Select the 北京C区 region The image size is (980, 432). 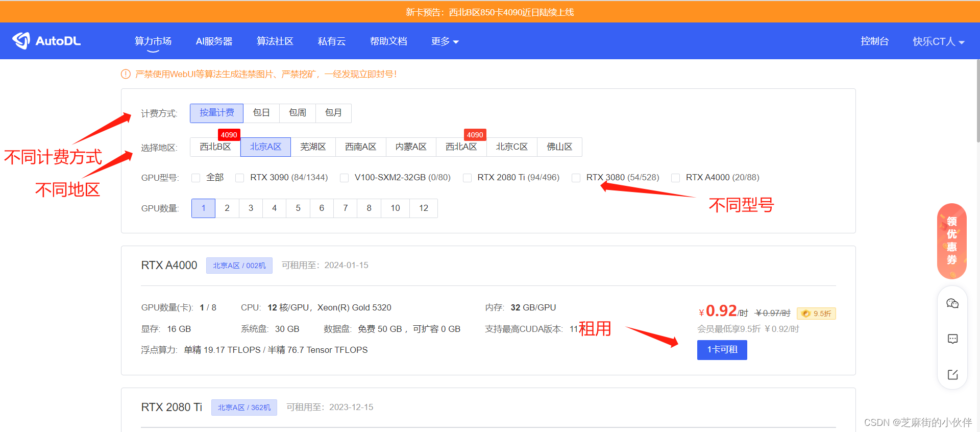coord(512,147)
